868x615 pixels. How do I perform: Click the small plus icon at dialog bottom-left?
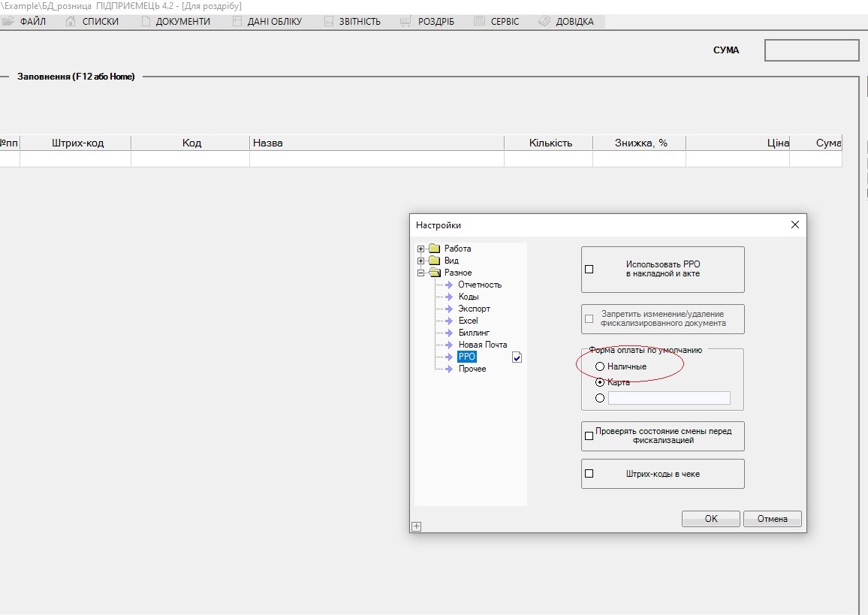click(x=417, y=526)
